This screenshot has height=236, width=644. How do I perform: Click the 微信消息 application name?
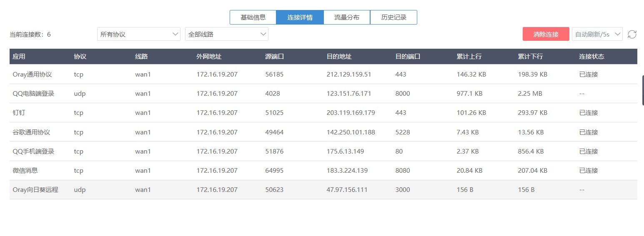pyautogui.click(x=25, y=170)
